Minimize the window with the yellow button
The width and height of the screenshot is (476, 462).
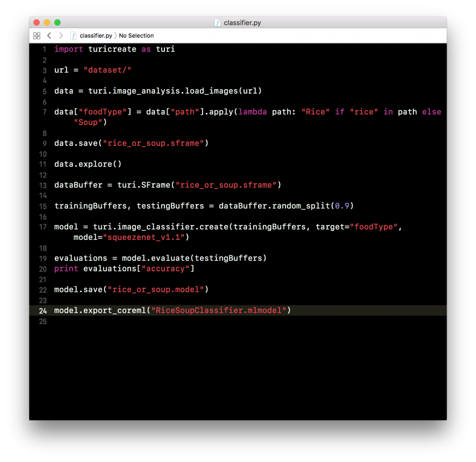(x=47, y=23)
